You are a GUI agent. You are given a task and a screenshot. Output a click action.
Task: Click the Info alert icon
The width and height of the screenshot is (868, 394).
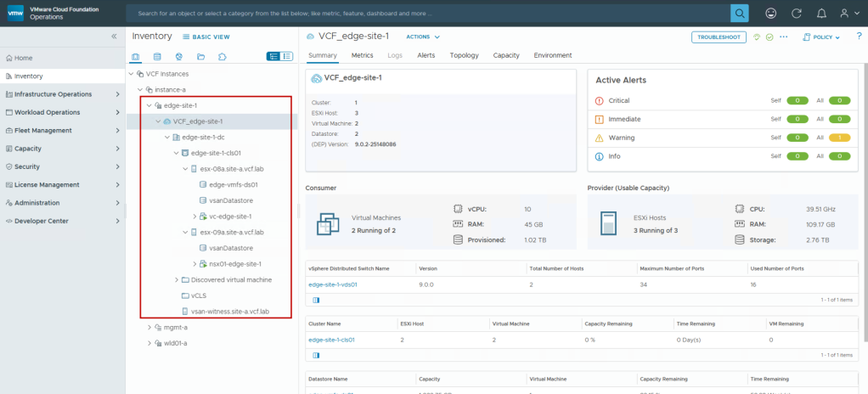pyautogui.click(x=599, y=156)
